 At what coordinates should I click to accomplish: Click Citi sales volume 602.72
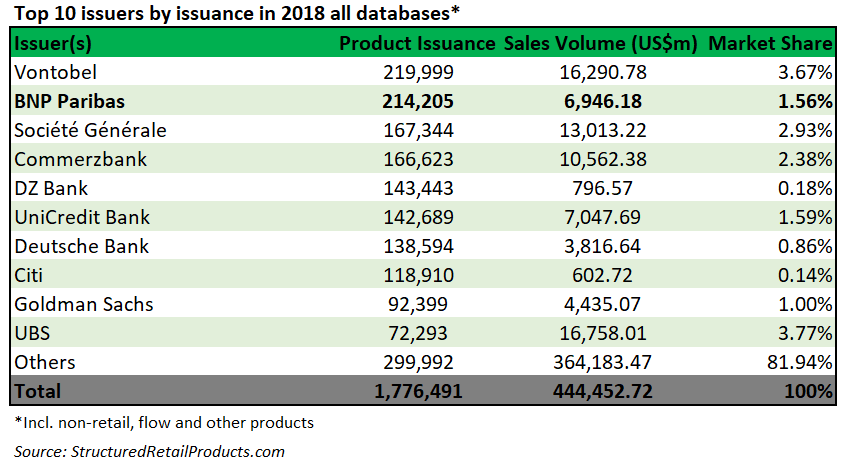point(603,276)
